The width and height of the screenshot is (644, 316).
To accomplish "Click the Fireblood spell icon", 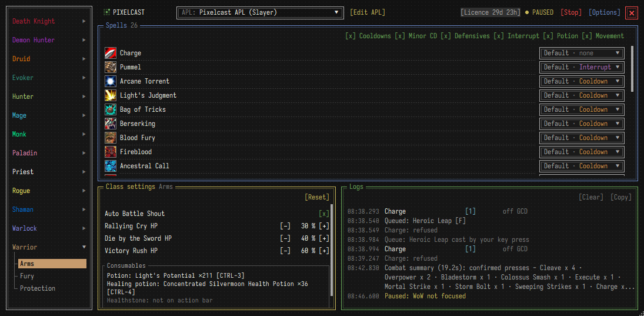I will coord(111,152).
